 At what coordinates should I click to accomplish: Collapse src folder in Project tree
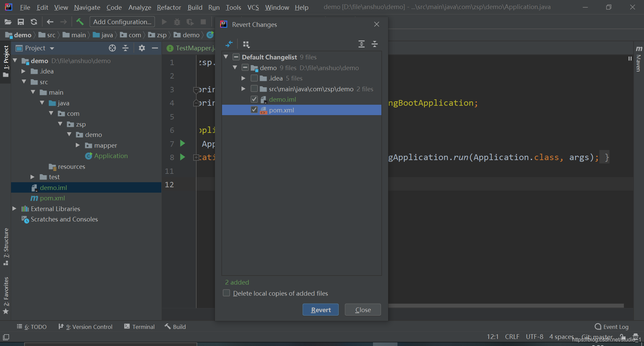click(24, 82)
